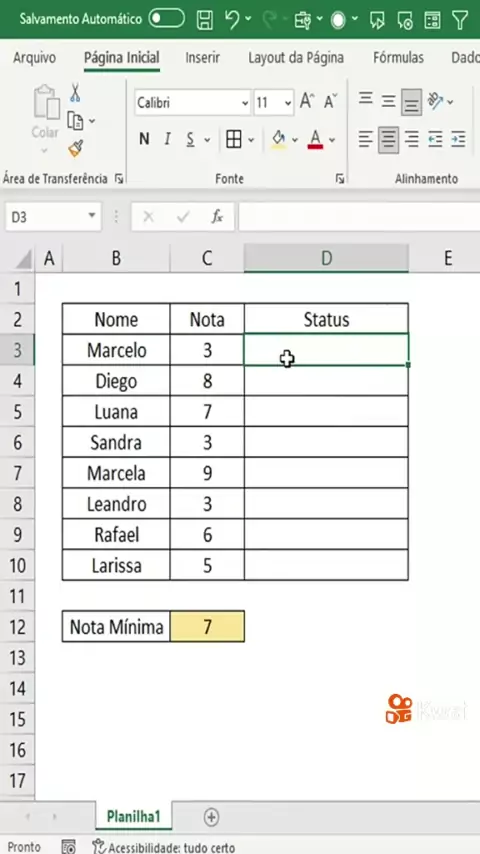
Task: Open the Arquivo menu
Action: pos(34,58)
